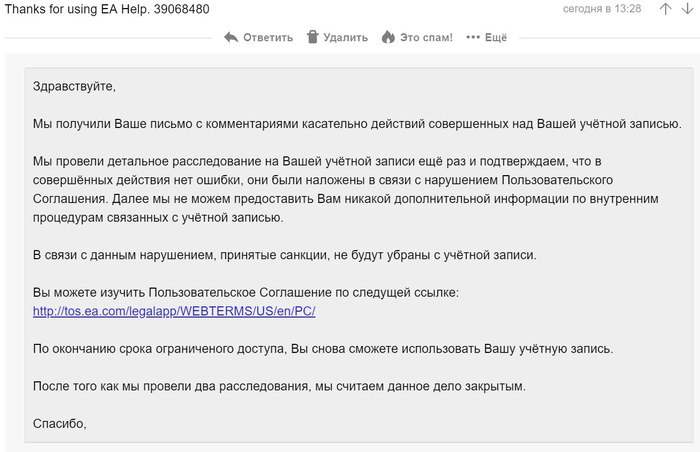The image size is (700, 452).
Task: Click the paragraph starting Мы получили Ваше письмо
Action: point(357,123)
